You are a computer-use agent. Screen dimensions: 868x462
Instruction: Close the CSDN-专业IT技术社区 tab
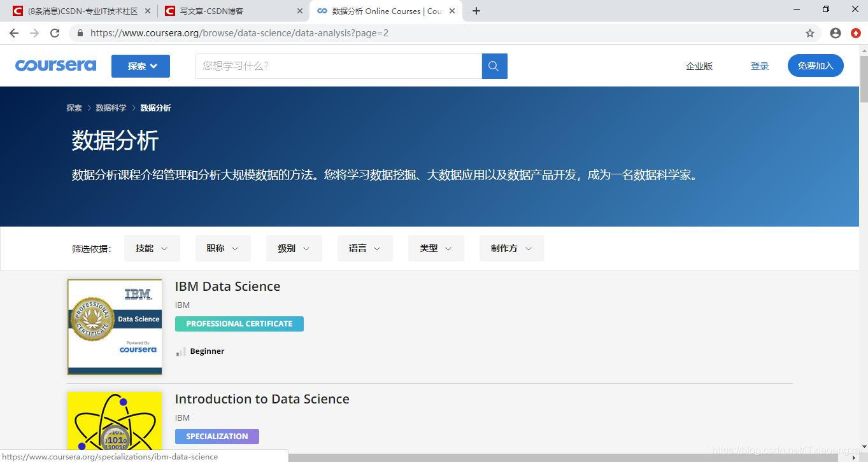click(148, 11)
